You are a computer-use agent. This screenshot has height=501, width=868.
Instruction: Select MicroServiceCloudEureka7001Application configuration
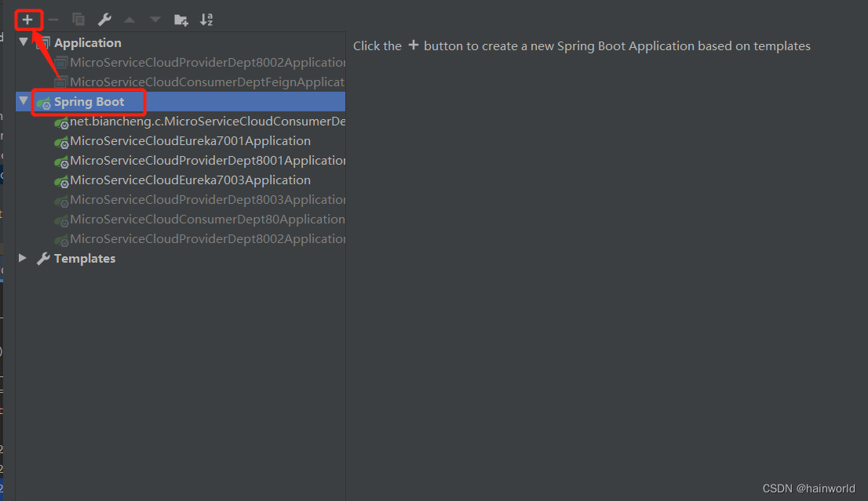[191, 141]
